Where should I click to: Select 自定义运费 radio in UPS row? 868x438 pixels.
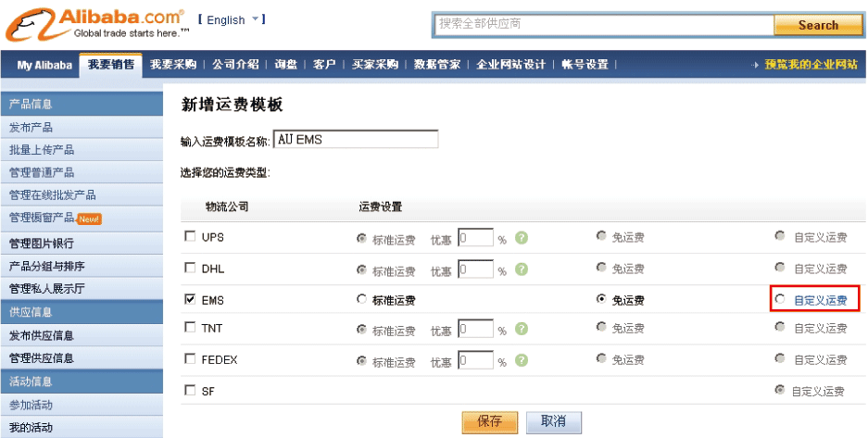point(780,236)
